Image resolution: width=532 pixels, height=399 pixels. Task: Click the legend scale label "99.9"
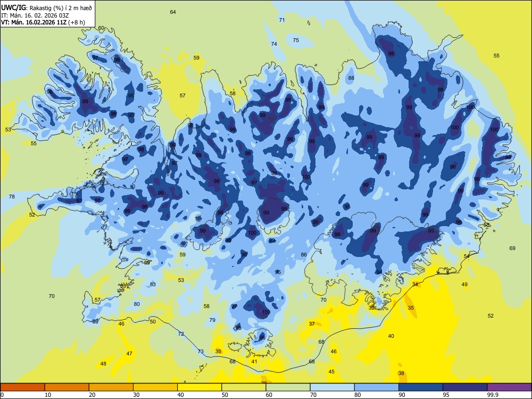click(x=492, y=395)
